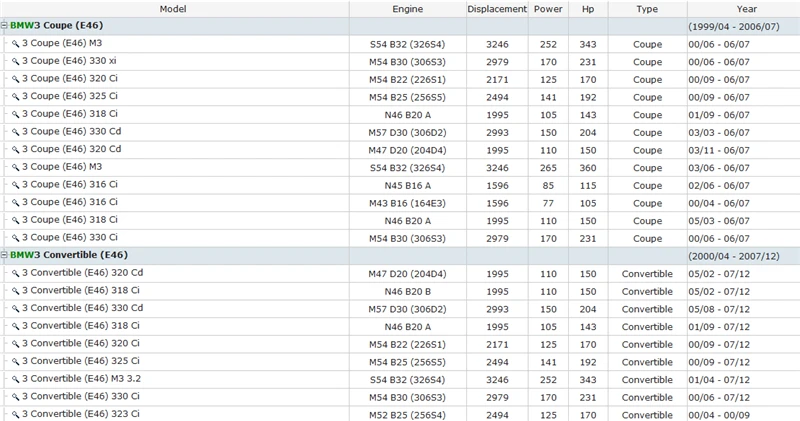Sort by the Hp column header
Image resolution: width=800 pixels, height=421 pixels.
click(x=588, y=9)
